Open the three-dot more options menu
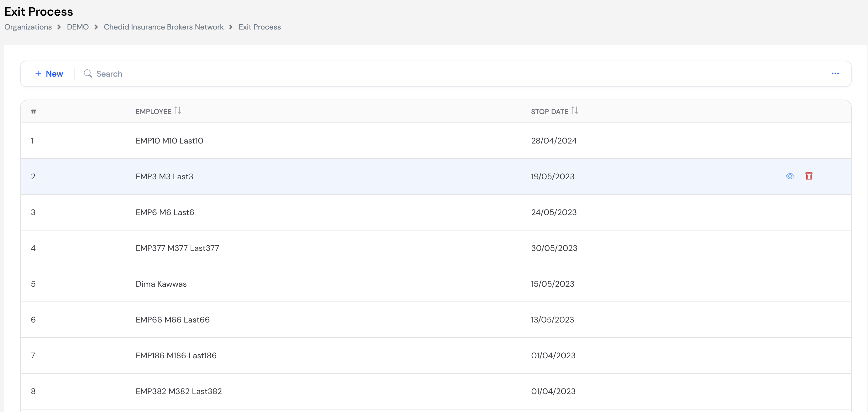The image size is (868, 412). (835, 73)
